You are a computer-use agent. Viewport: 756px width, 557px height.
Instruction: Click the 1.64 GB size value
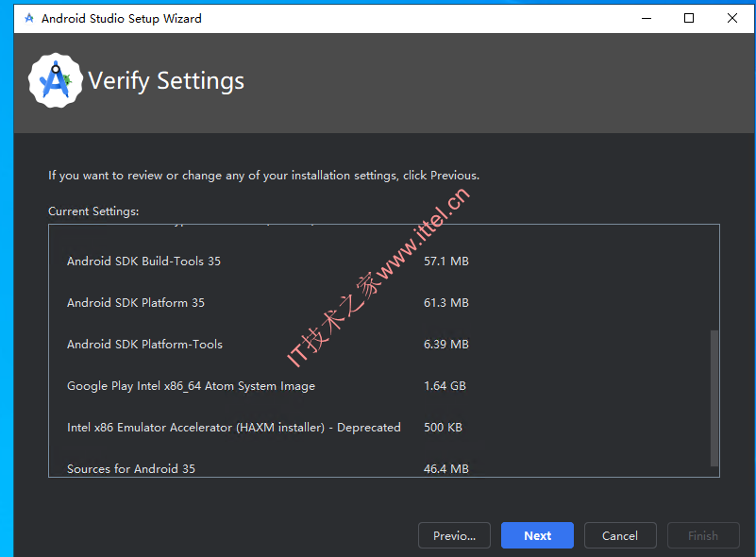click(x=445, y=386)
